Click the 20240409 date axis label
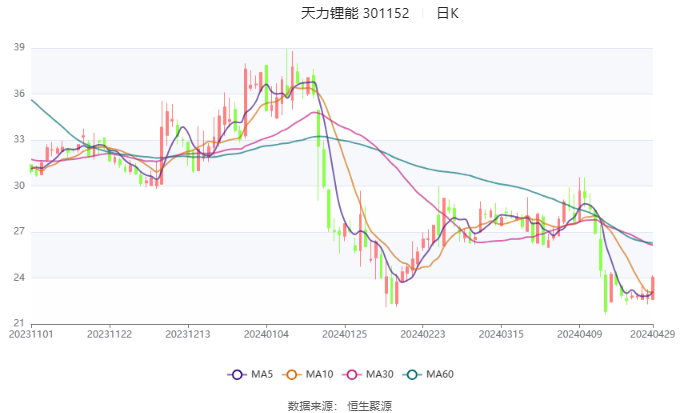Viewport: 680px width, 413px height. (x=579, y=334)
